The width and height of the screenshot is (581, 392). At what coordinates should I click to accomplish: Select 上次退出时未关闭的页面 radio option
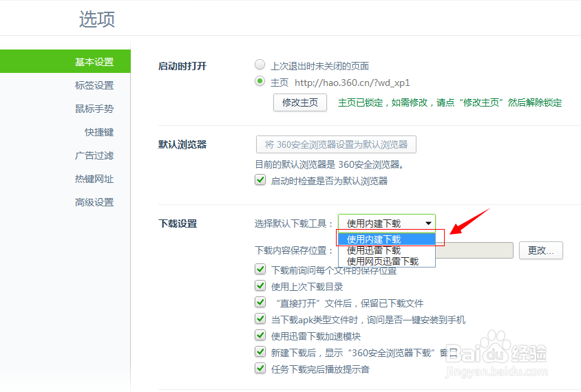(260, 65)
